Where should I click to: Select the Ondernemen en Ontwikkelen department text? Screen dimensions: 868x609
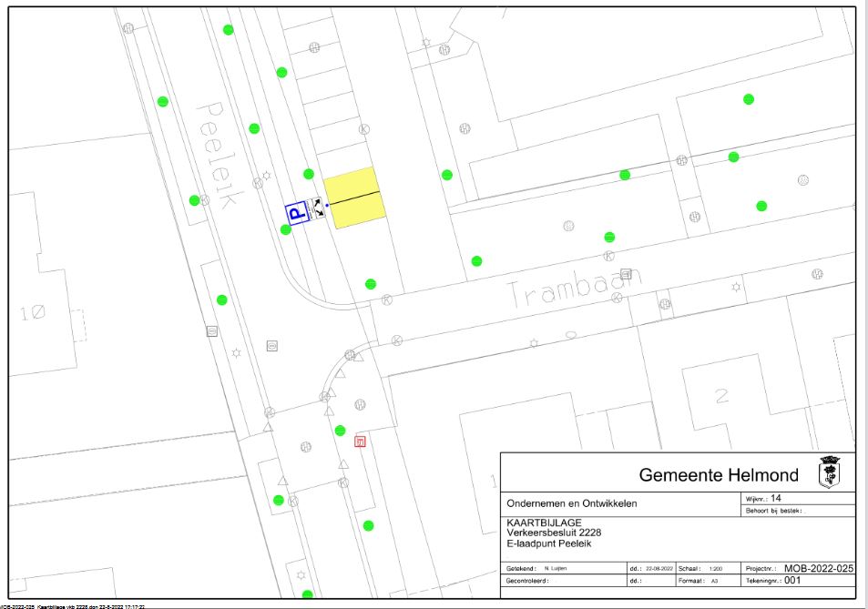tap(571, 503)
